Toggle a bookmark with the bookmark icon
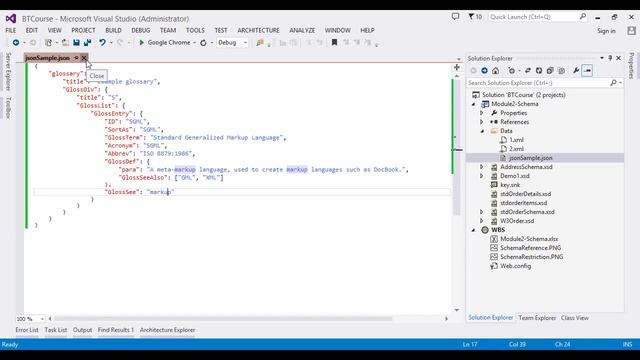The image size is (640, 360). pos(334,42)
